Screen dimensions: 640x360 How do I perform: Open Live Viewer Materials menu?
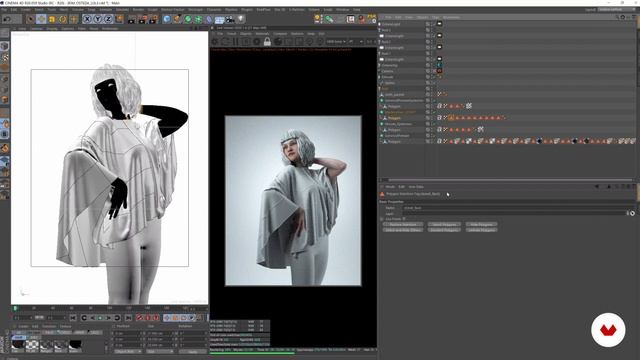pos(262,33)
